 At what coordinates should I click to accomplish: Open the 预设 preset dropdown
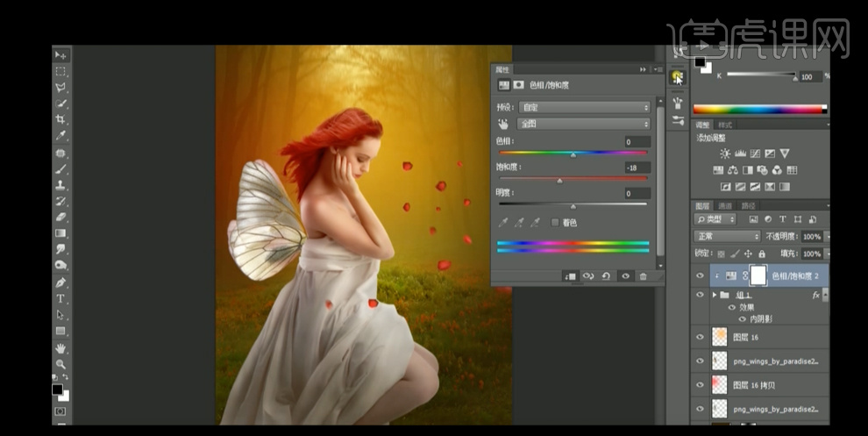tap(583, 107)
